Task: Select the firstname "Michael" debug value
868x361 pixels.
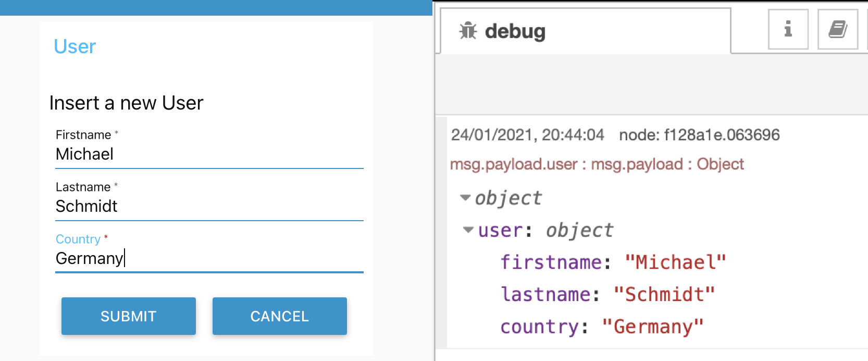Action: coord(675,262)
